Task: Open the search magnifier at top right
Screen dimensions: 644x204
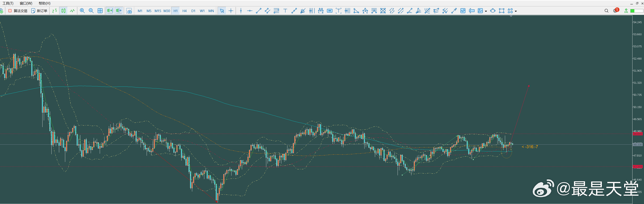Action: pyautogui.click(x=606, y=11)
